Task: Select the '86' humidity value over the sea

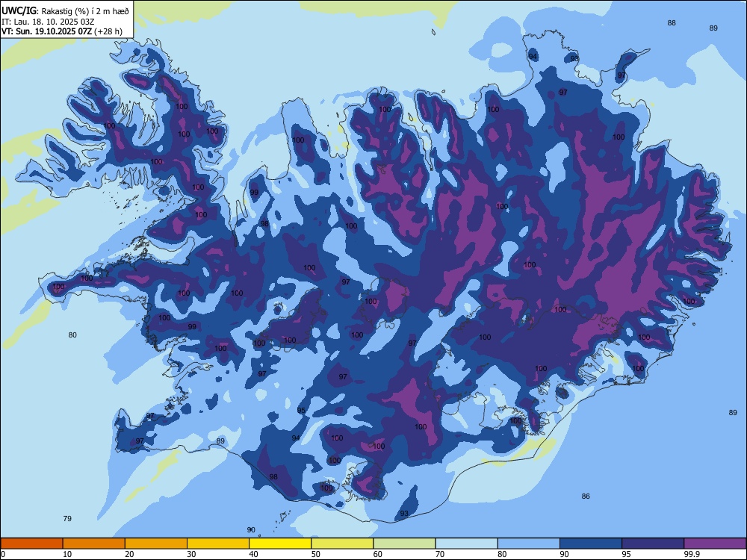Action: (586, 497)
